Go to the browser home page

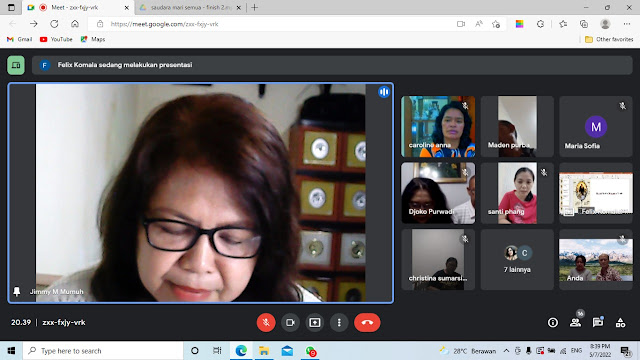[x=75, y=24]
